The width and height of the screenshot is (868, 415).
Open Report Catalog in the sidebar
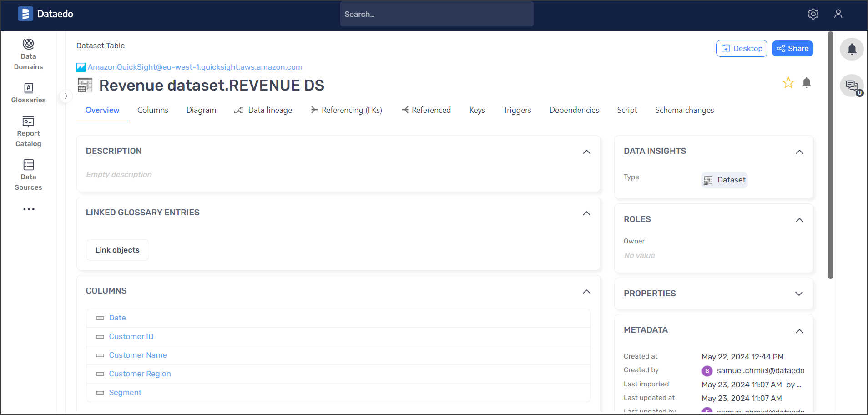click(28, 132)
